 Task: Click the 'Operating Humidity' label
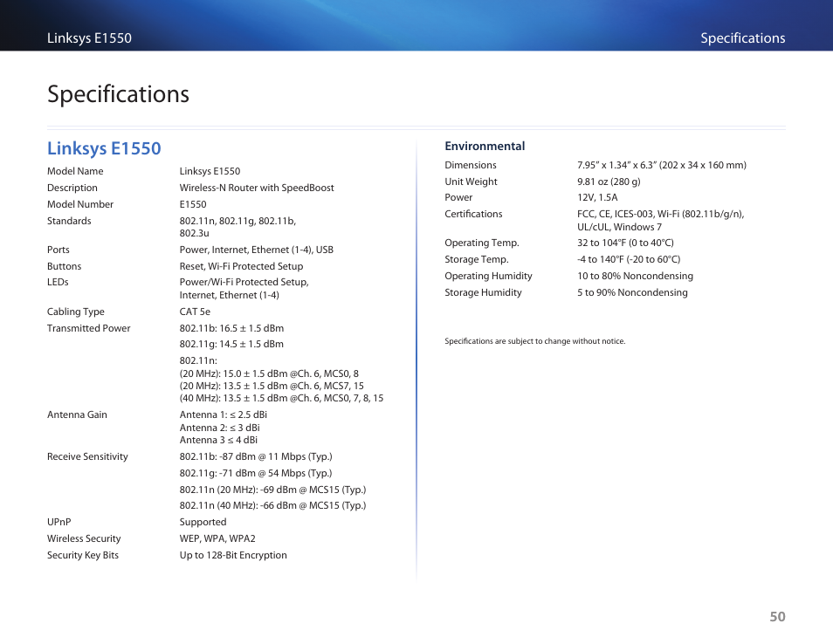click(x=488, y=276)
